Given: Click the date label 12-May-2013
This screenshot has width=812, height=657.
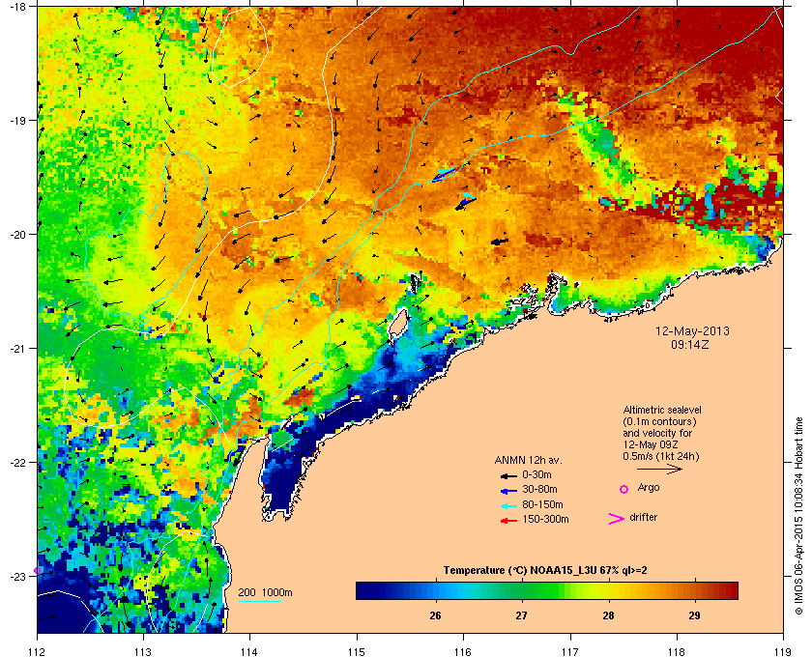Looking at the screenshot, I should [x=692, y=330].
